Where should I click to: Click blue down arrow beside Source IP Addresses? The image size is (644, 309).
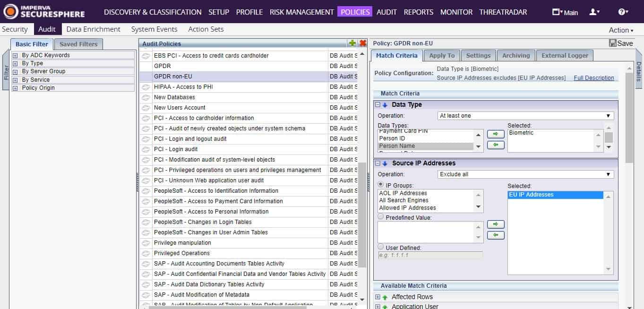pos(385,163)
